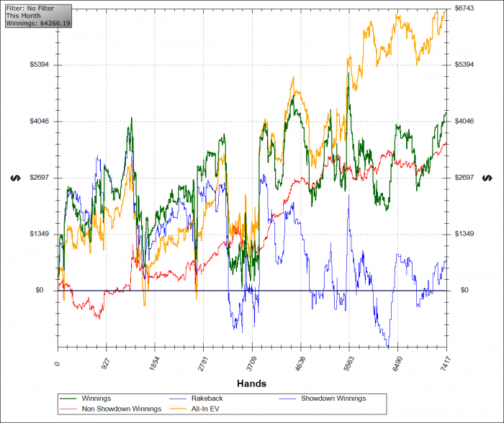This screenshot has width=504, height=423.
Task: Click the $6743 label on right axis
Action: (x=464, y=9)
